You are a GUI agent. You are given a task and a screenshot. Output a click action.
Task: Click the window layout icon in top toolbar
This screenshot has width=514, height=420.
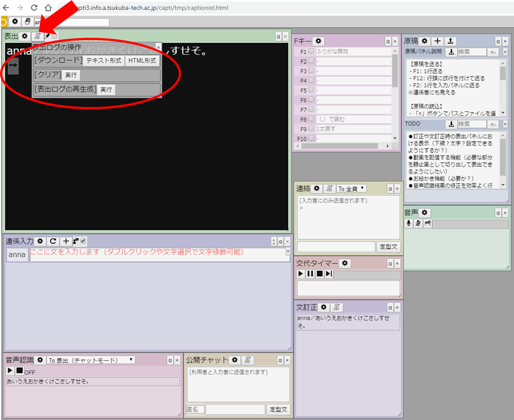coord(28,22)
